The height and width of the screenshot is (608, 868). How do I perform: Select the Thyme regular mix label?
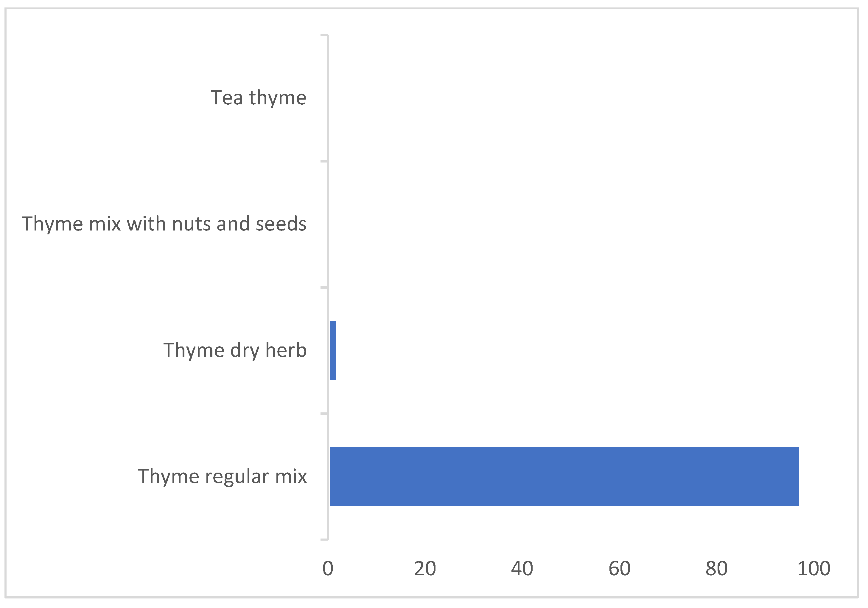222,476
